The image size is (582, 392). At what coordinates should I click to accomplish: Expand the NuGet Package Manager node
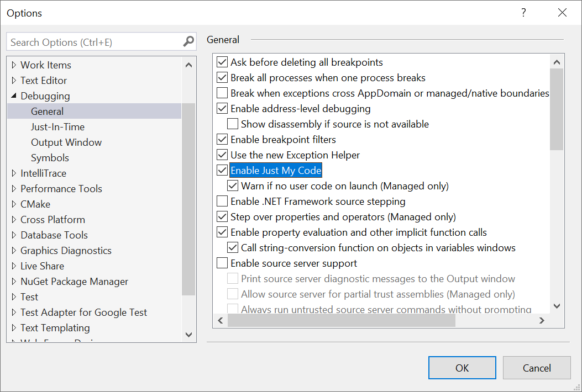pyautogui.click(x=14, y=282)
